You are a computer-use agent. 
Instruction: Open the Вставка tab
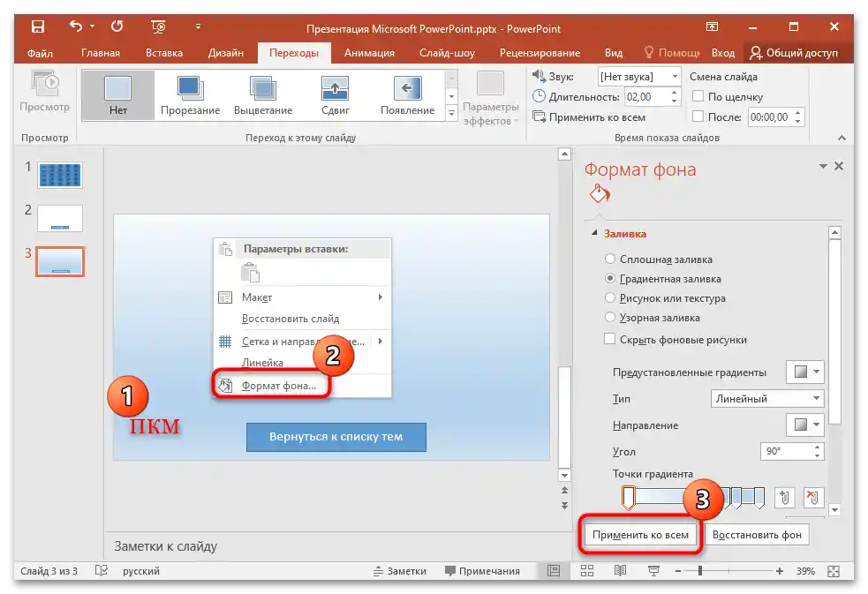164,53
